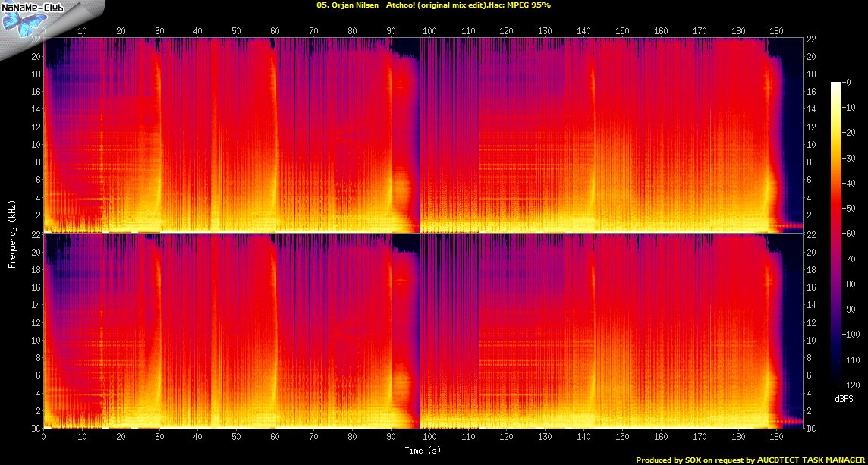868x465 pixels.
Task: Select 150 second mark on top time axis
Action: coord(621,30)
